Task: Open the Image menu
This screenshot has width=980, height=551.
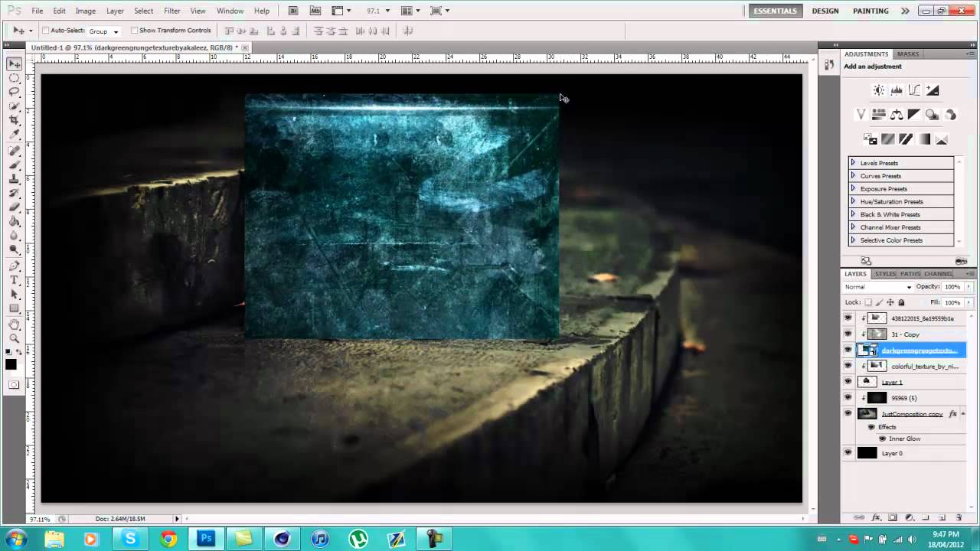Action: pos(86,11)
